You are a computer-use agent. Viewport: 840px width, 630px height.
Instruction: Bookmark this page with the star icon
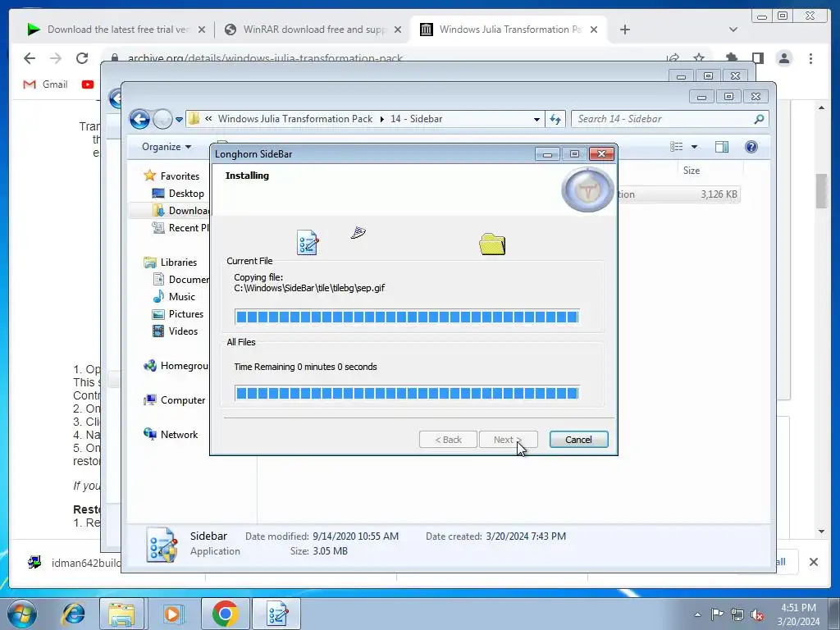point(699,58)
